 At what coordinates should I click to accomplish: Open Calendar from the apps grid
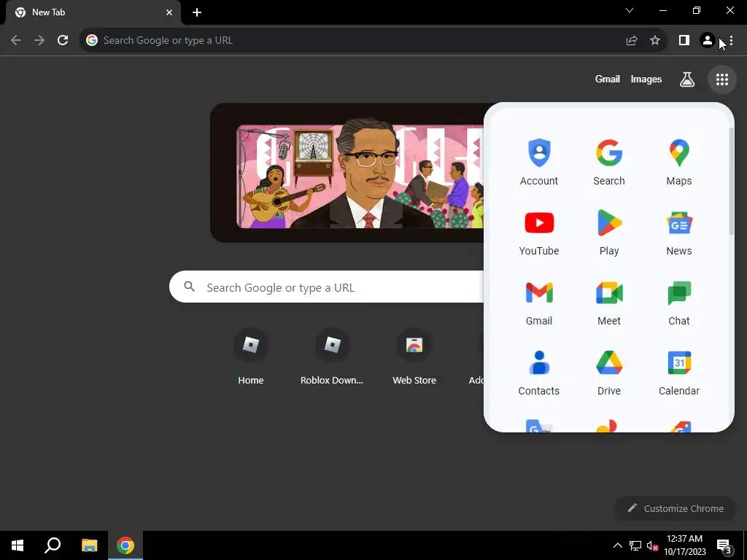(x=679, y=373)
